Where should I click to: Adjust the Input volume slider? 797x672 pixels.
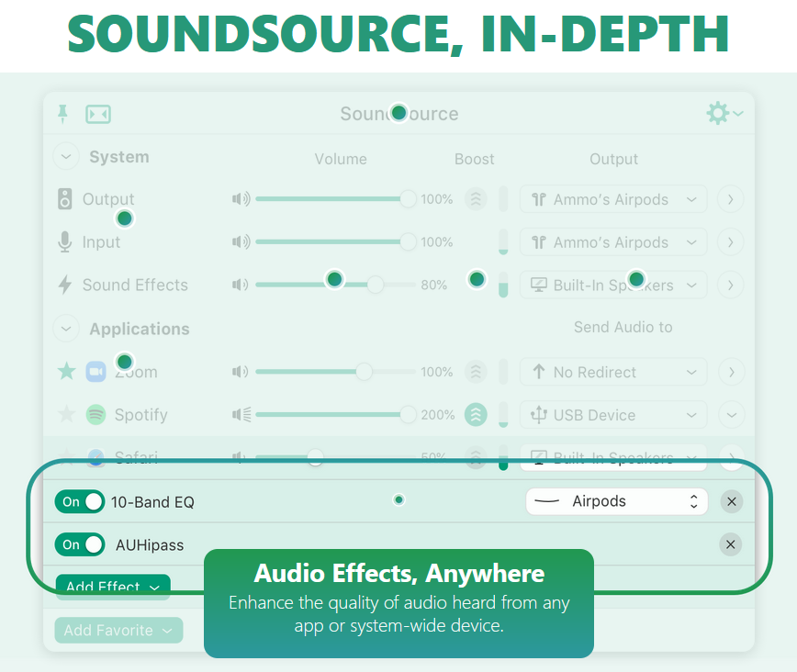click(x=335, y=241)
